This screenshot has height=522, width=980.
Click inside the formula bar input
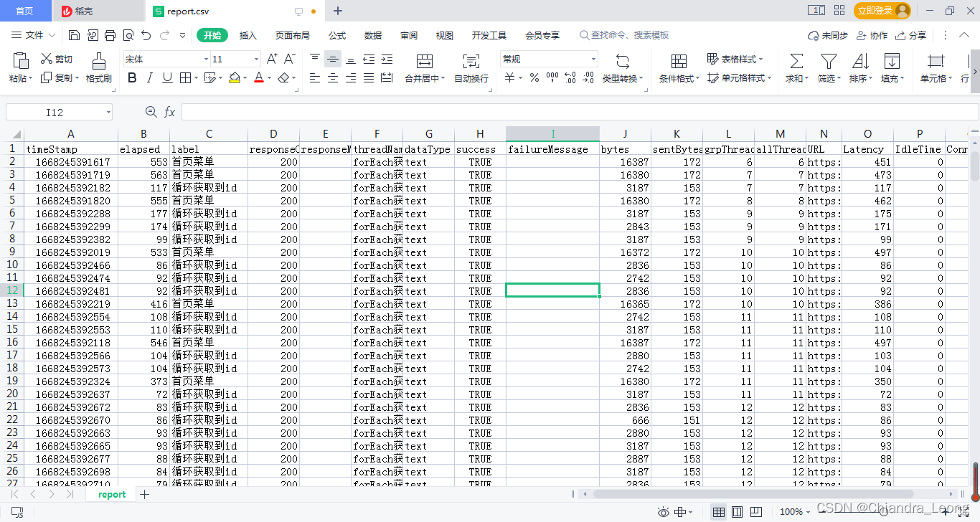pyautogui.click(x=580, y=112)
